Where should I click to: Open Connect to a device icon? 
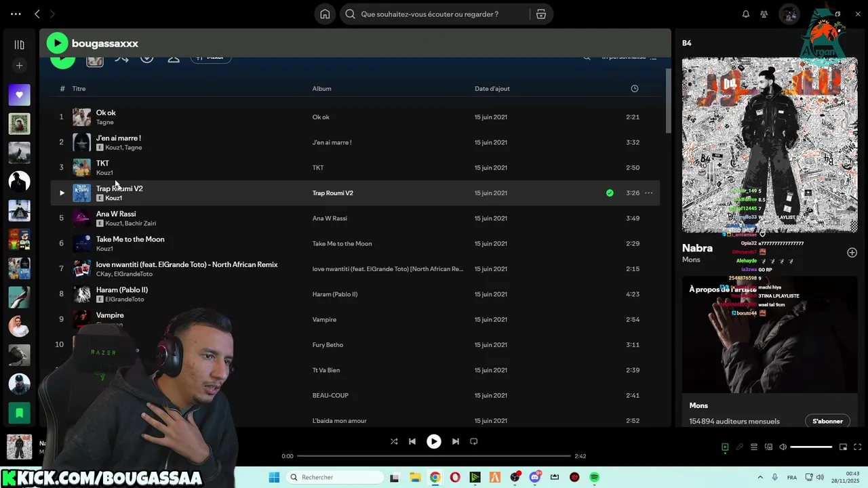(768, 447)
